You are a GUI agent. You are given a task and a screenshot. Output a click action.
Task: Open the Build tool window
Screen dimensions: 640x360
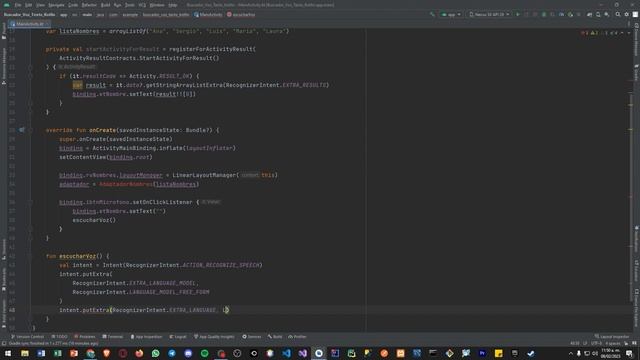click(x=275, y=337)
